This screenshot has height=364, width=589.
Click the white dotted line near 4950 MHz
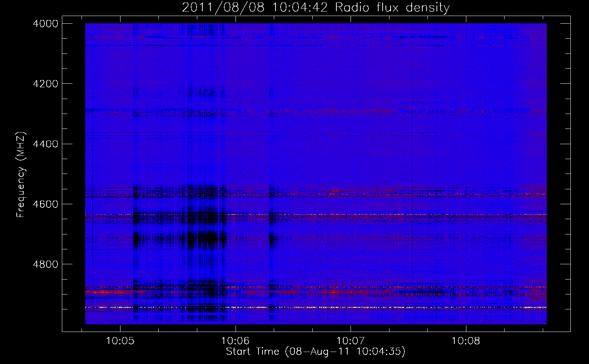tap(316, 308)
